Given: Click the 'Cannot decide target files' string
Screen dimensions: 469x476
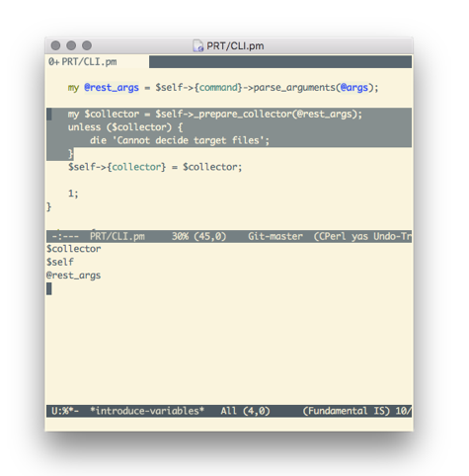Looking at the screenshot, I should tap(189, 140).
